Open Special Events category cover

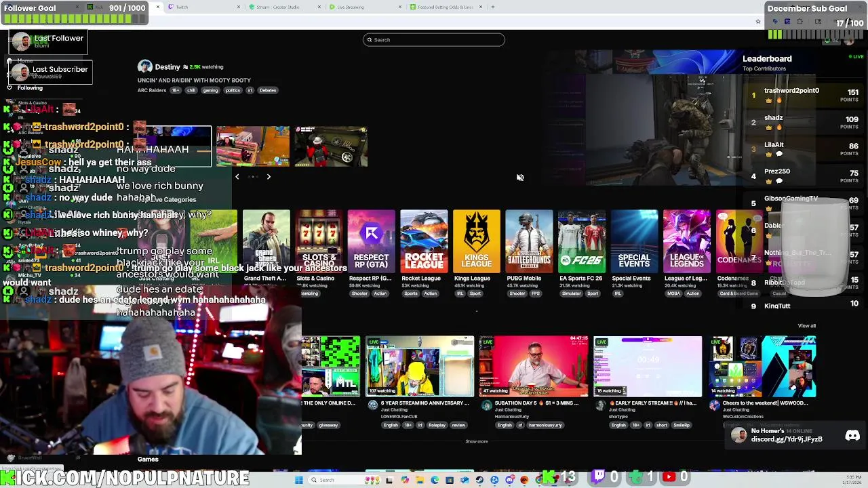(634, 241)
